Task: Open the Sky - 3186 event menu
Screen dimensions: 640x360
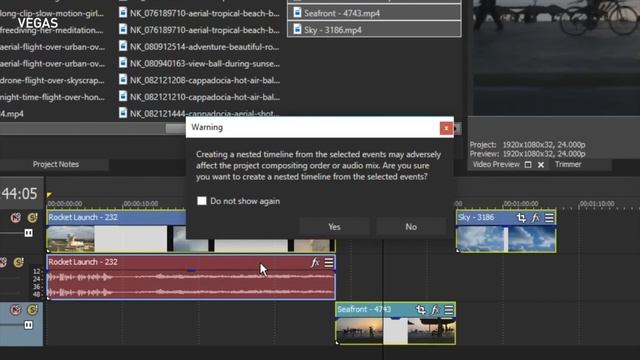Action: pos(549,218)
